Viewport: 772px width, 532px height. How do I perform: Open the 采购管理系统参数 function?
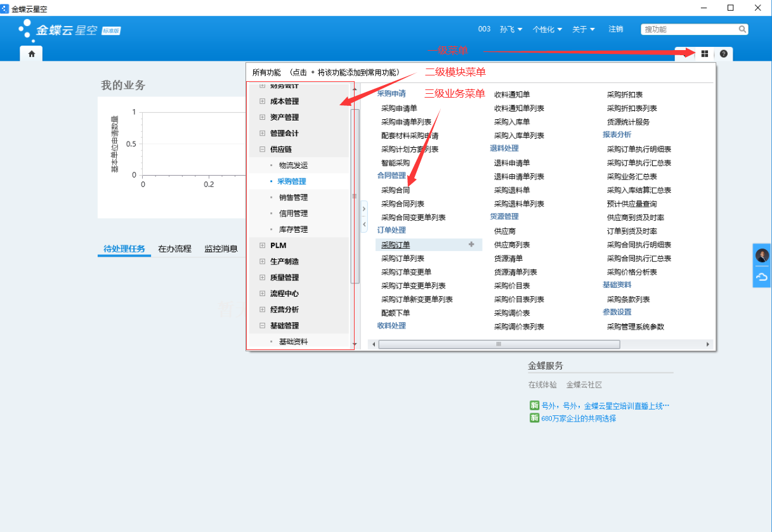636,327
